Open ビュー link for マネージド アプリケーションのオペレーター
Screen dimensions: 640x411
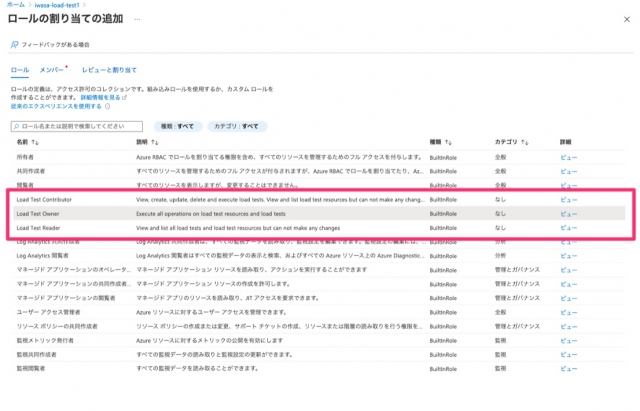pyautogui.click(x=569, y=270)
